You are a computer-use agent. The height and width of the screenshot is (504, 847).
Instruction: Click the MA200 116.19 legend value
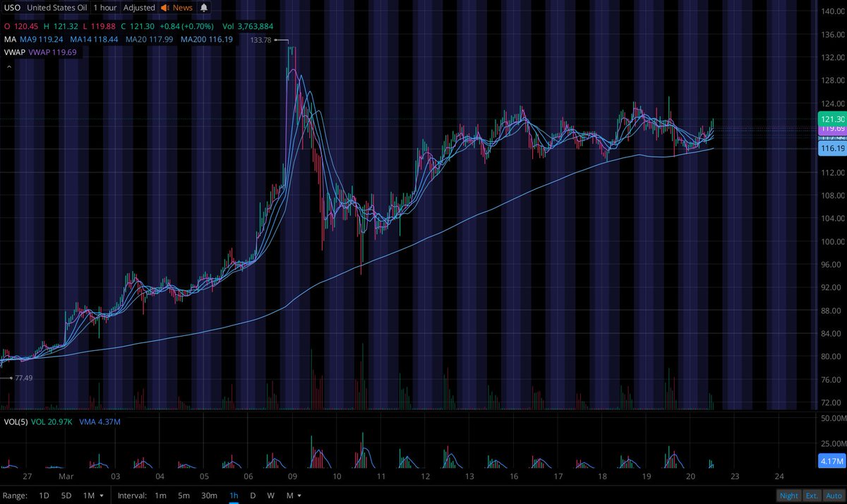click(206, 40)
